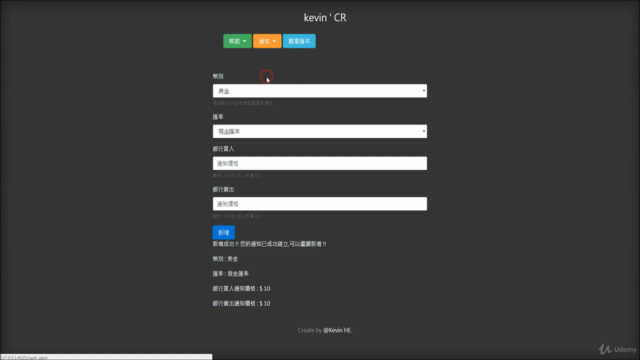Click the result line 匯率 : 現金匯率

click(x=231, y=273)
